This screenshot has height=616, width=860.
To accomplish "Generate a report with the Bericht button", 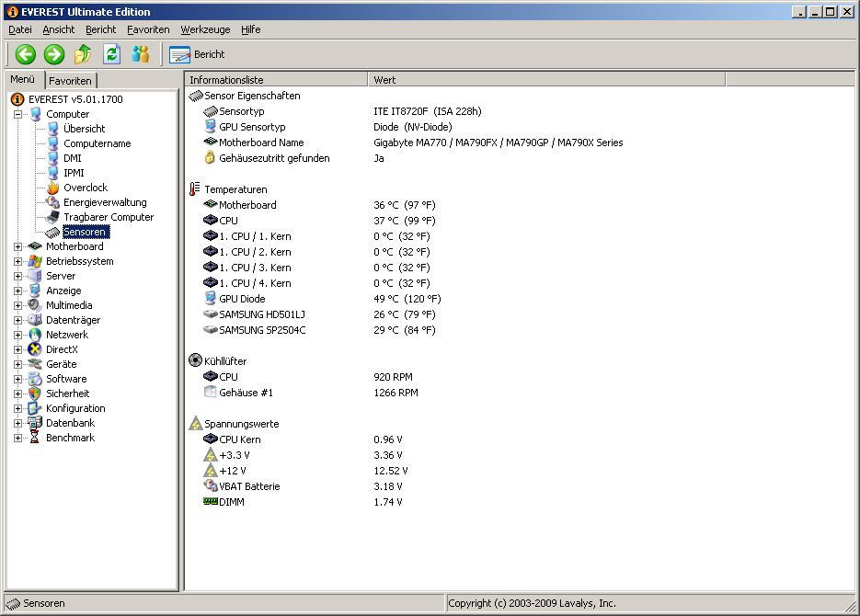I will click(x=197, y=54).
